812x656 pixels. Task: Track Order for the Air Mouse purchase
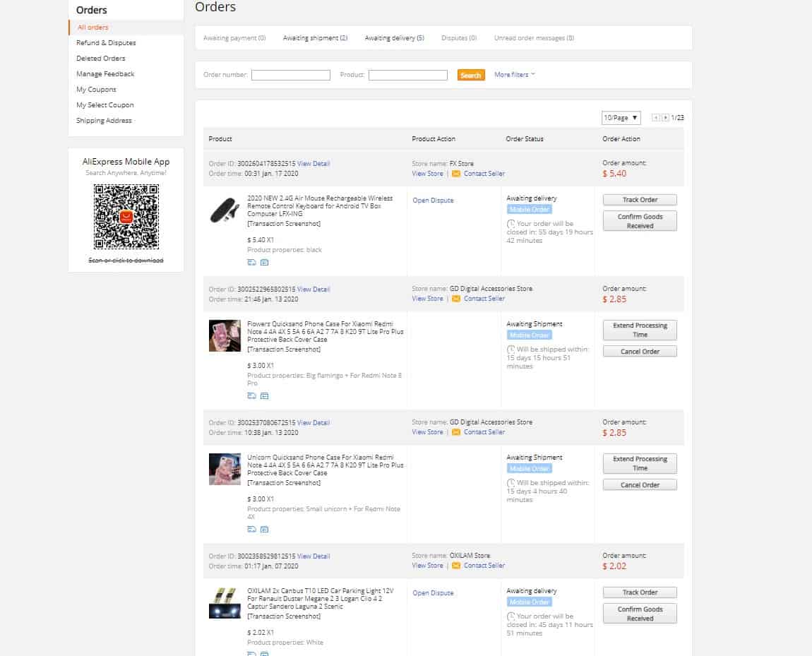click(640, 200)
